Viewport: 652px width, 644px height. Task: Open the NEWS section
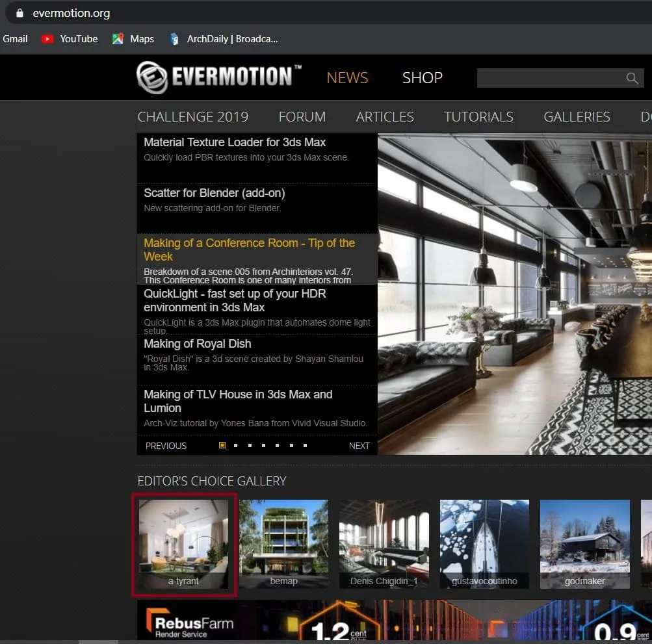point(347,78)
